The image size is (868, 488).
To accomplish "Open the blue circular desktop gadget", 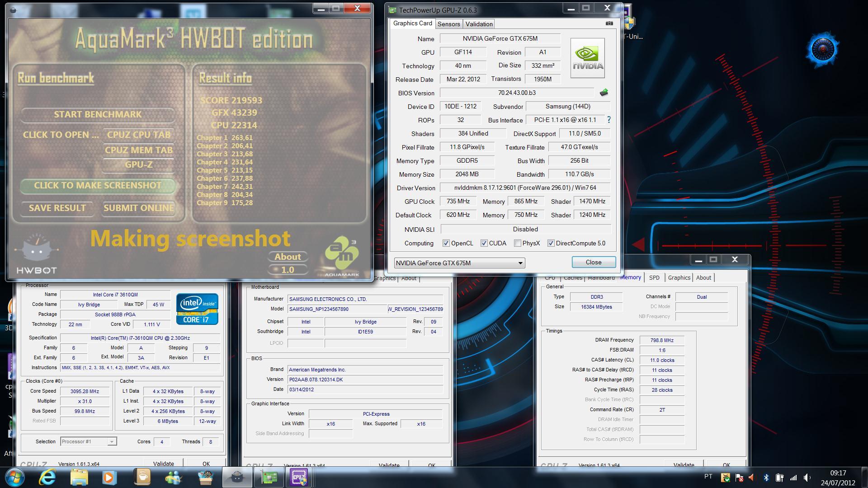I will click(x=823, y=49).
